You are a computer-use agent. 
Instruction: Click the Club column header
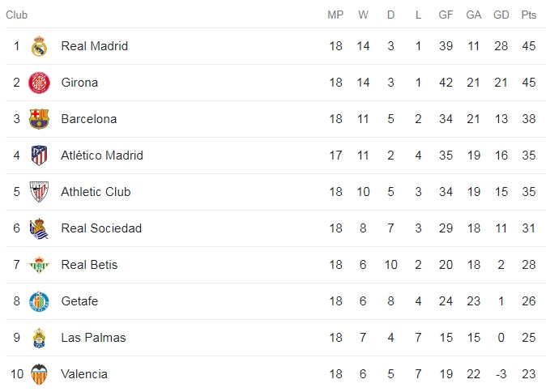pyautogui.click(x=17, y=15)
